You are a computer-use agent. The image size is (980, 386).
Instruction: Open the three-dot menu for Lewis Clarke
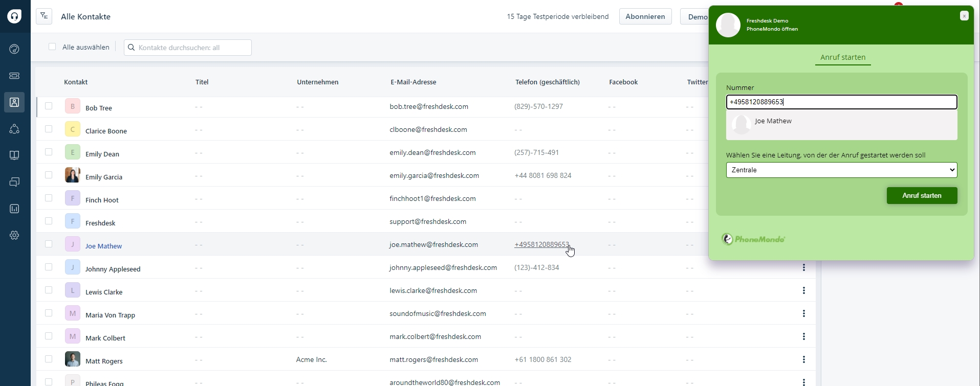point(803,290)
